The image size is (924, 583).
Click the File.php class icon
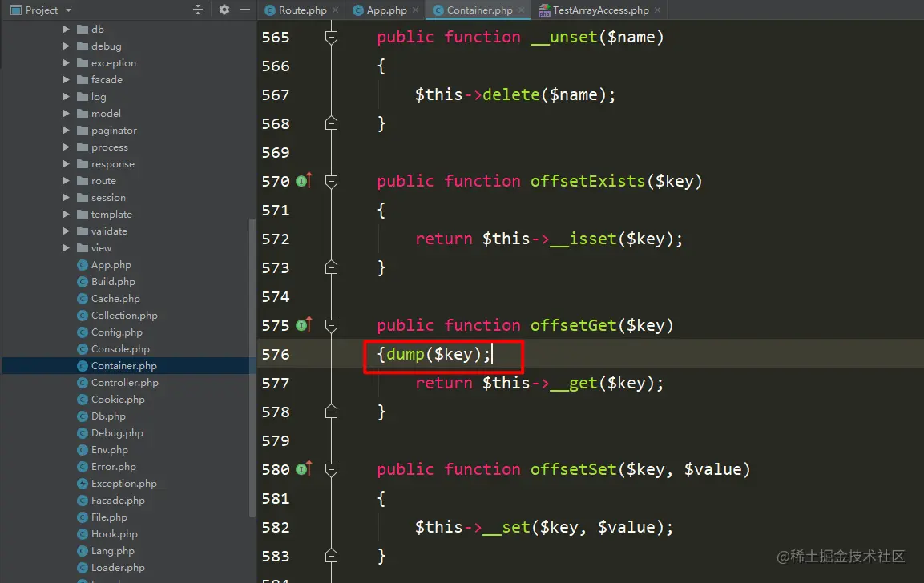tap(83, 517)
